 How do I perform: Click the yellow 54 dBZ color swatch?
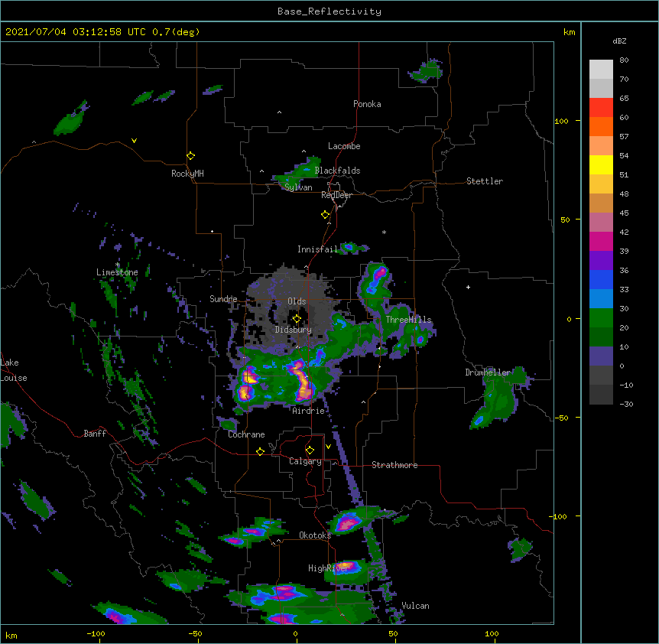point(601,164)
